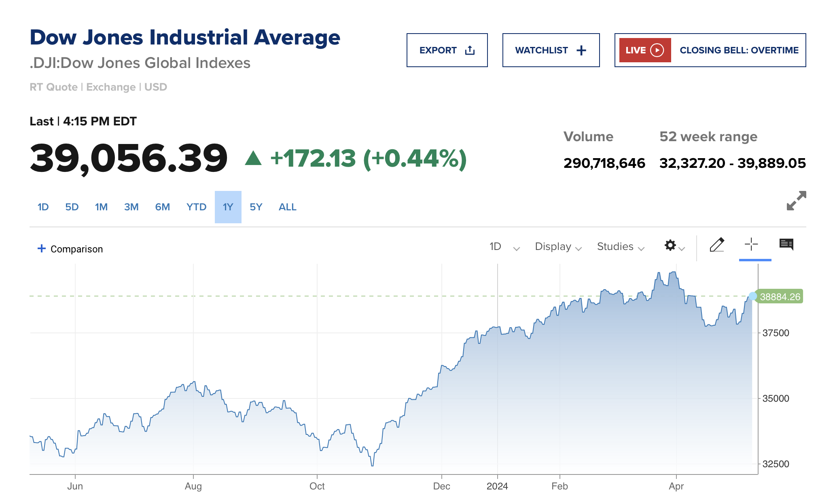Click the live play circle icon
This screenshot has height=504, width=818.
tap(657, 50)
